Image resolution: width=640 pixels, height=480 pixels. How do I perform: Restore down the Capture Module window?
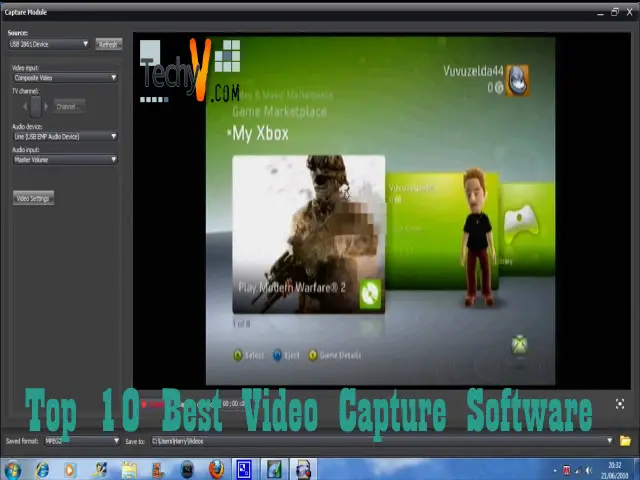(615, 12)
